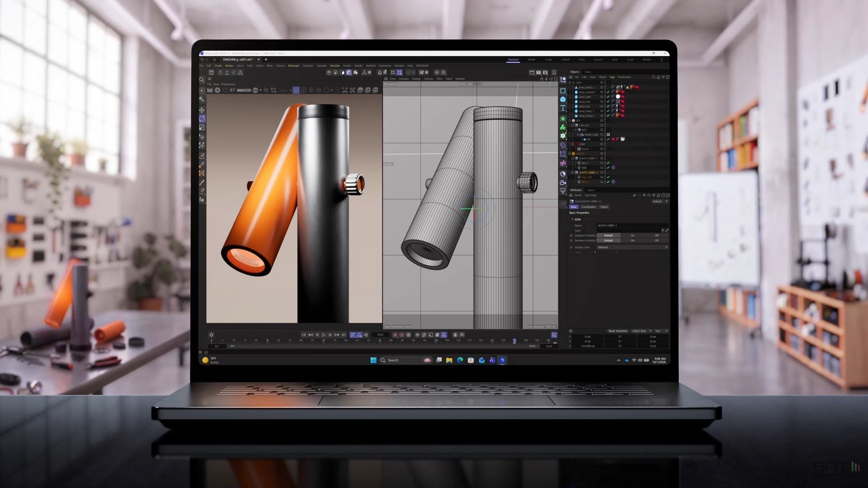Open the Default dropdown in Attributes header
This screenshot has width=868, height=488.
tap(660, 202)
